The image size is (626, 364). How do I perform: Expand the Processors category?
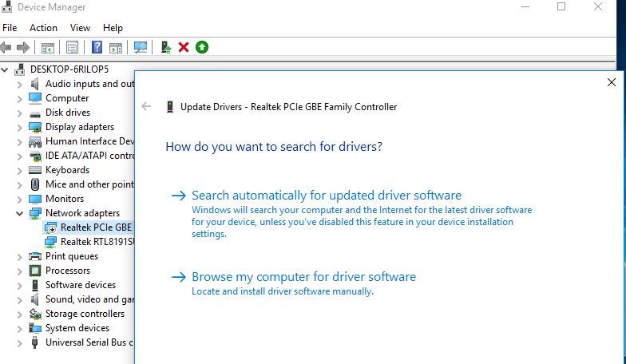tap(20, 271)
